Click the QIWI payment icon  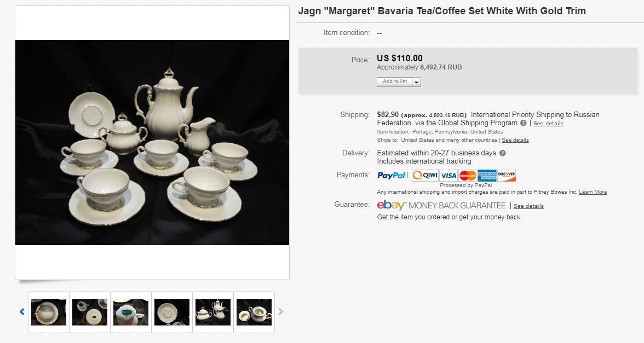425,176
